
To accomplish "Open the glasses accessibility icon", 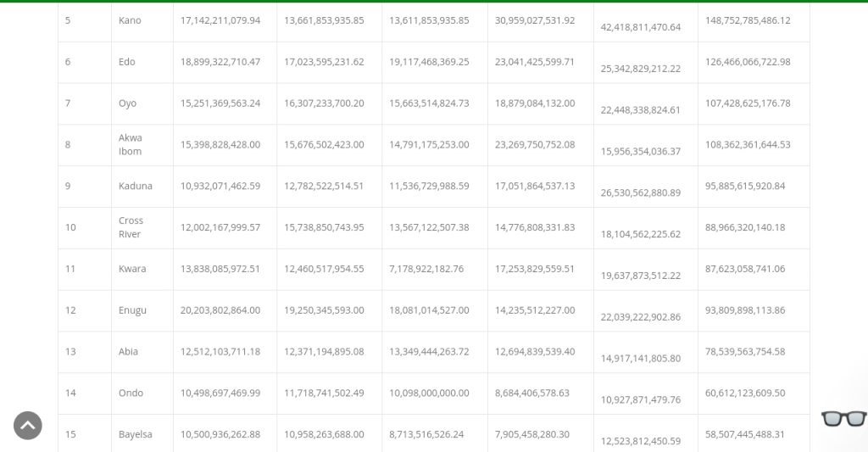I will tap(843, 419).
